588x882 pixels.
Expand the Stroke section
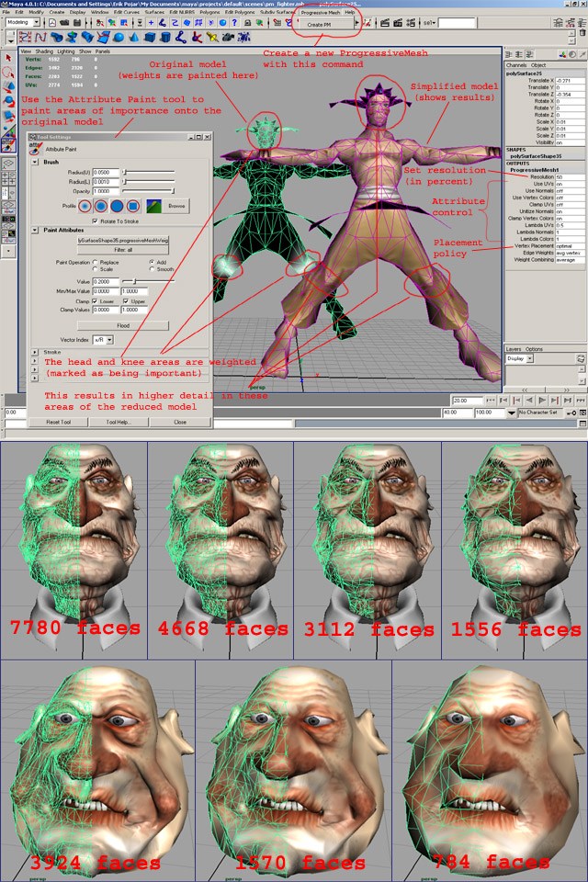[35, 352]
